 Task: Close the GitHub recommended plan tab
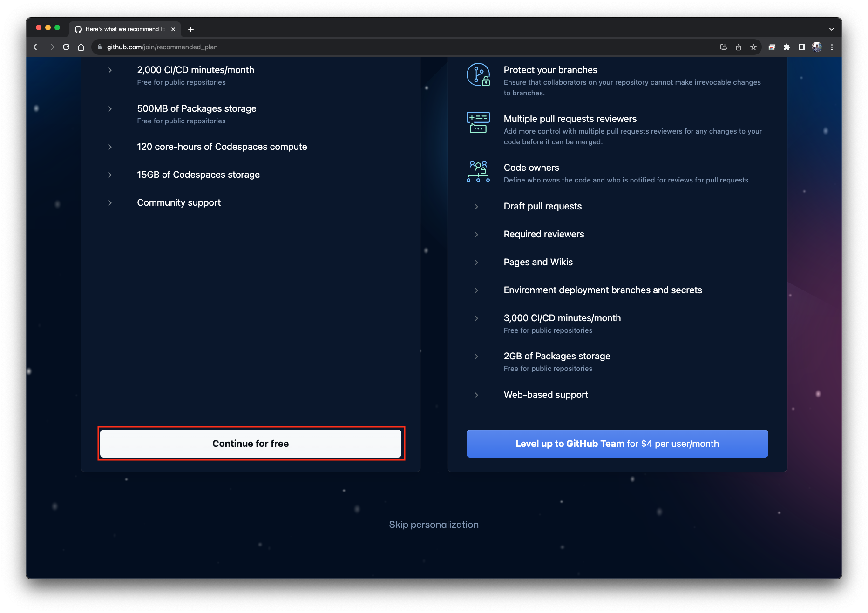point(173,29)
